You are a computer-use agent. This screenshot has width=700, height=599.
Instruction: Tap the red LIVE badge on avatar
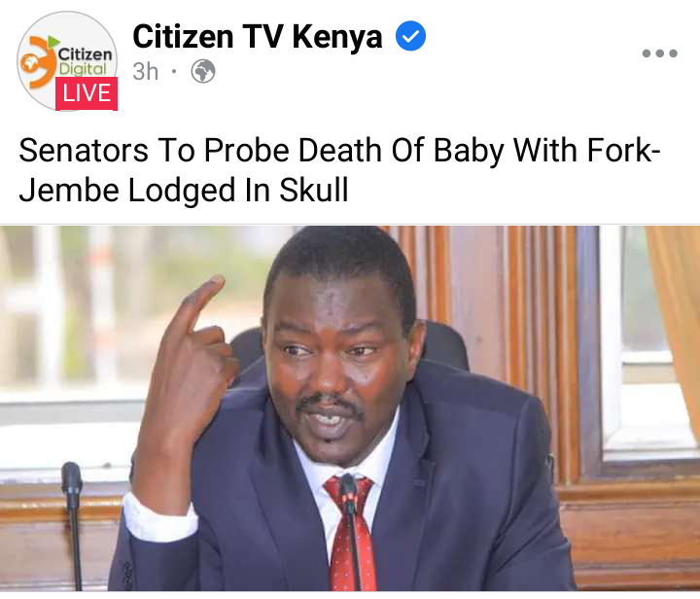click(x=87, y=93)
